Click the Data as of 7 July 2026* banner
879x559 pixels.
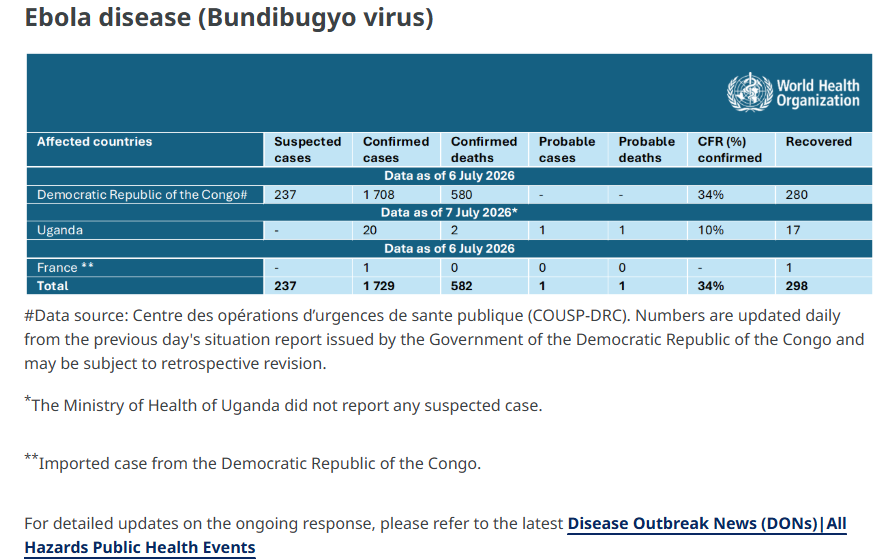(x=449, y=212)
